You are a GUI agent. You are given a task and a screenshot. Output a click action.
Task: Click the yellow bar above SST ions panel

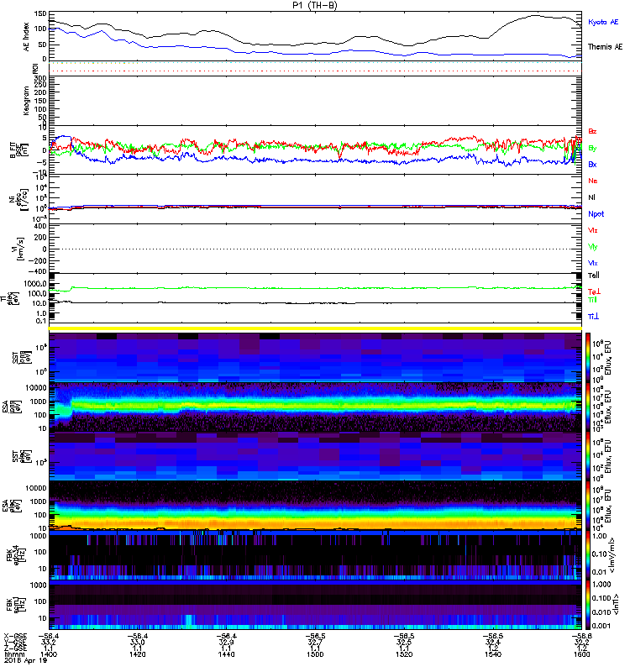[x=315, y=328]
